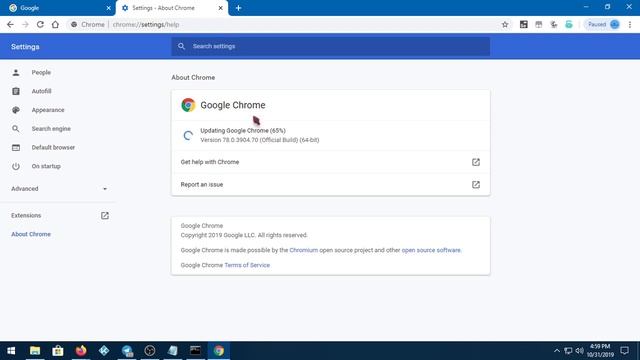This screenshot has height=360, width=640.
Task: Reload the page with the refresh icon
Action: point(40,24)
